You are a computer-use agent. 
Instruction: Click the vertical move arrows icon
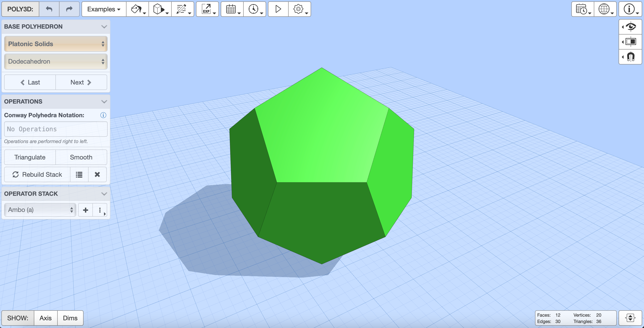[x=630, y=318]
